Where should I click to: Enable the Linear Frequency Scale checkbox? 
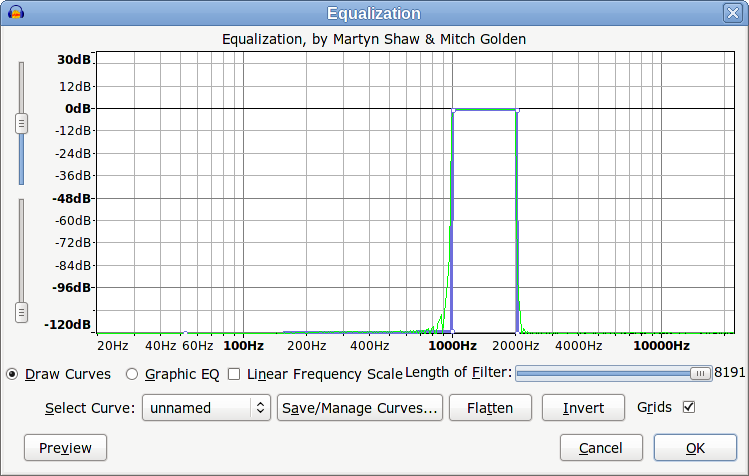[x=234, y=374]
